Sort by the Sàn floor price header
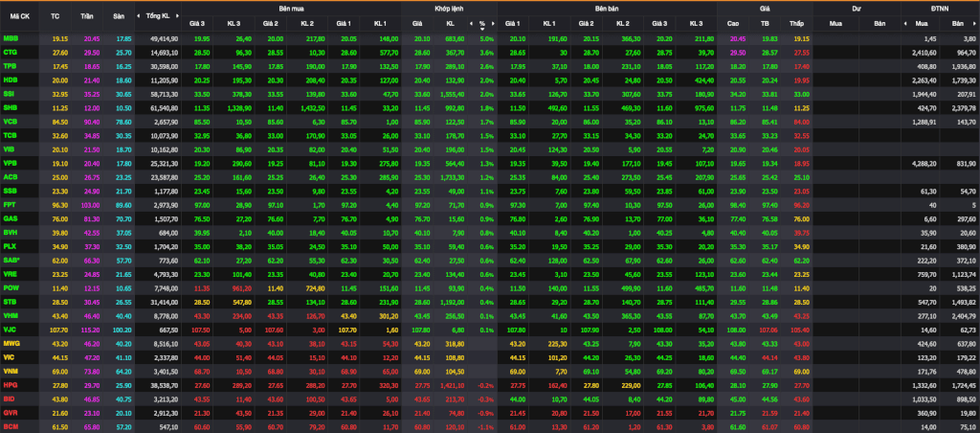 [119, 15]
